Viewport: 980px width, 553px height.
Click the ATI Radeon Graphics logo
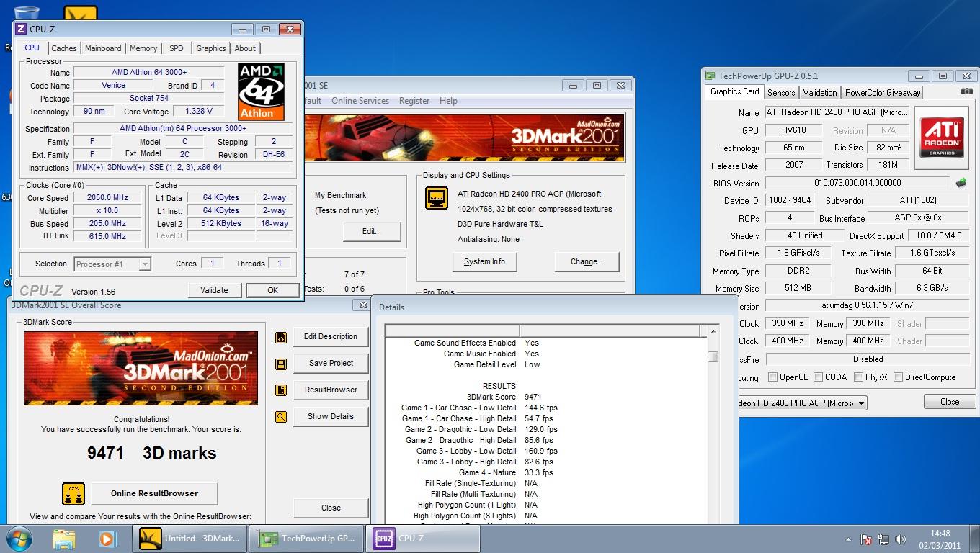point(941,137)
